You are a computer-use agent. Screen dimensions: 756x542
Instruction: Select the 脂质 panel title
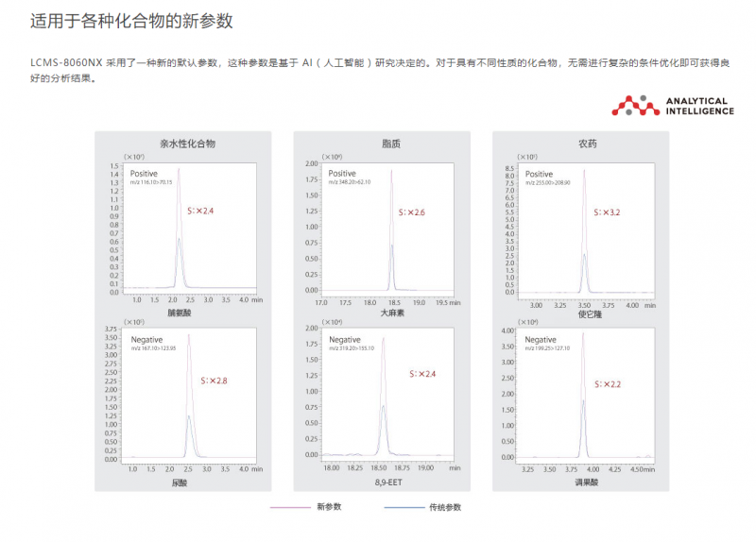[x=390, y=144]
